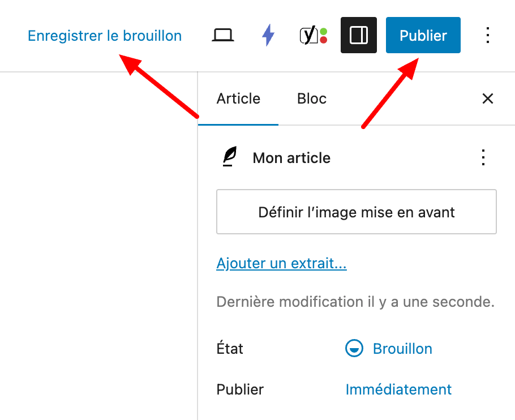Screen dimensions: 515x420
Task: Save the draft via Enregistrer le brouillon
Action: (104, 35)
